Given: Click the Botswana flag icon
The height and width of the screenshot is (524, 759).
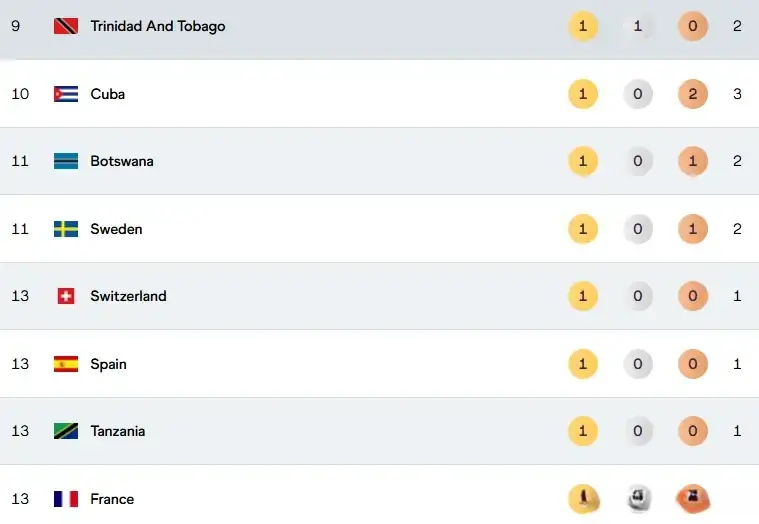Looking at the screenshot, I should click(x=66, y=161).
